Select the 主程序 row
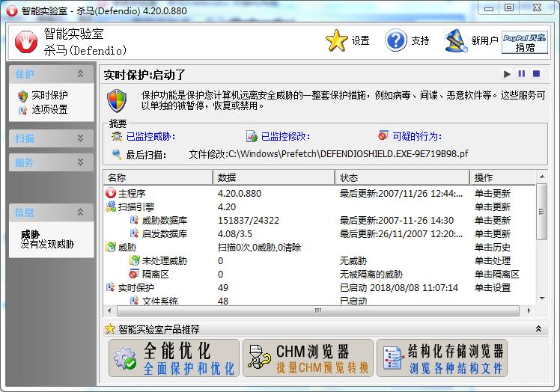Viewport: 560px width, 392px height. [x=319, y=194]
